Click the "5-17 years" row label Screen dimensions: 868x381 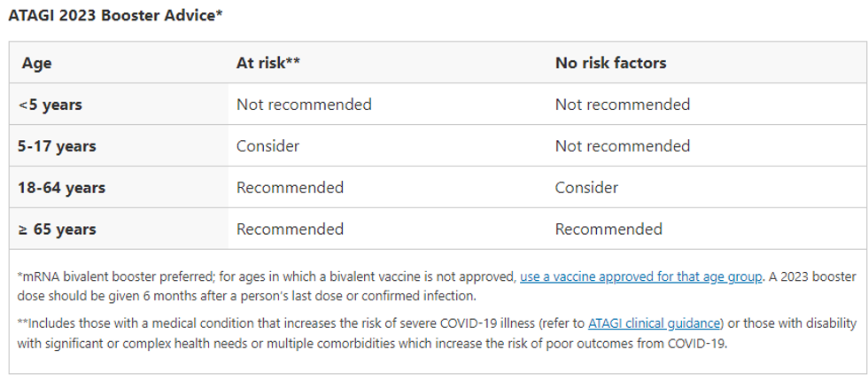[x=57, y=146]
